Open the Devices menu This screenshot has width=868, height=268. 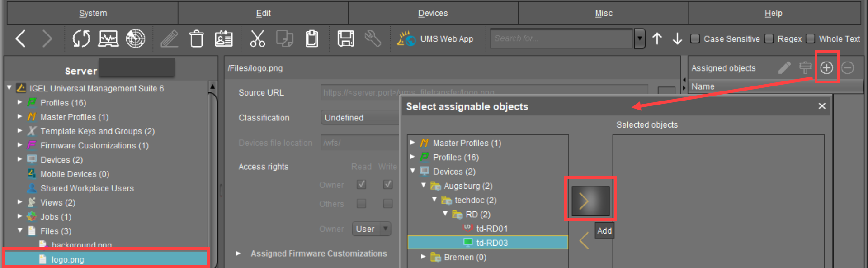[433, 13]
